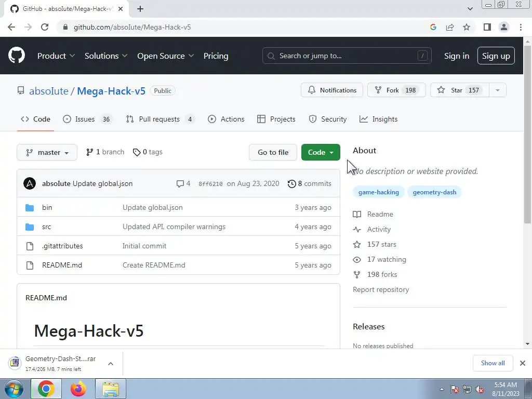This screenshot has height=399, width=532.
Task: Click the GitHub Octocat logo
Action: (17, 56)
